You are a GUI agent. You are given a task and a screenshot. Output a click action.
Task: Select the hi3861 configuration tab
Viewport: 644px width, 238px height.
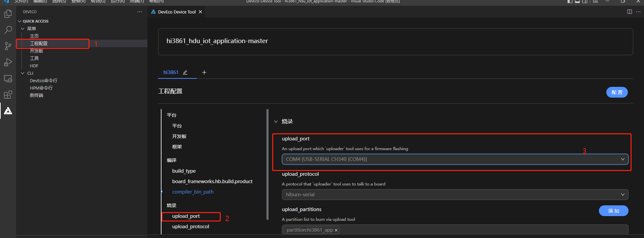point(171,72)
